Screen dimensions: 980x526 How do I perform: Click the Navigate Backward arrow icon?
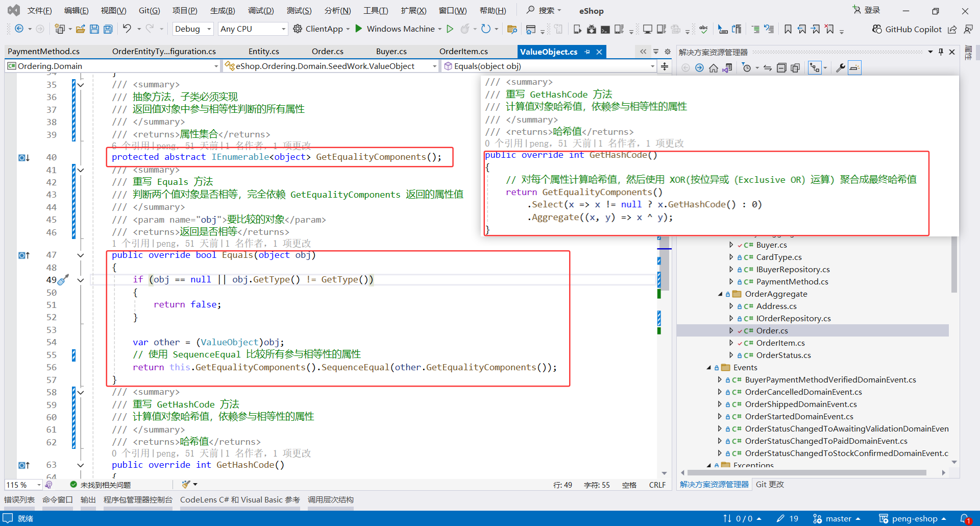click(19, 29)
